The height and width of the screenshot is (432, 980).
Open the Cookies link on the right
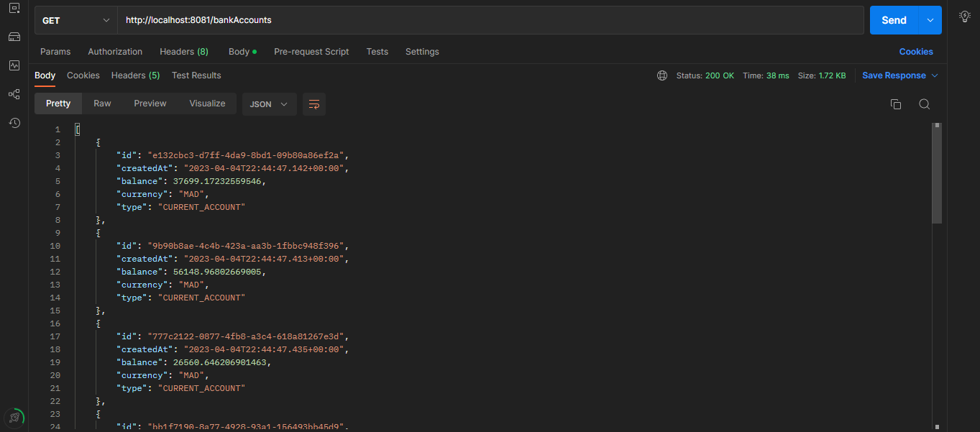coord(915,51)
